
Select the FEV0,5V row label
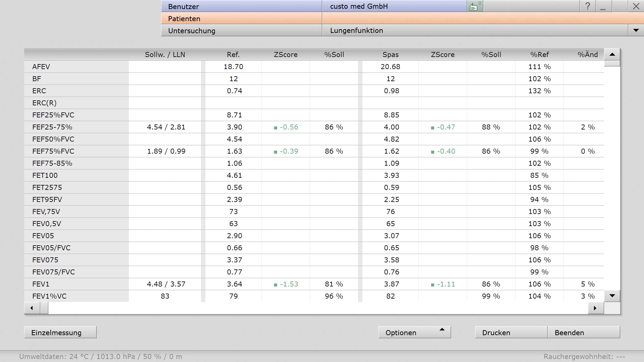[47, 223]
